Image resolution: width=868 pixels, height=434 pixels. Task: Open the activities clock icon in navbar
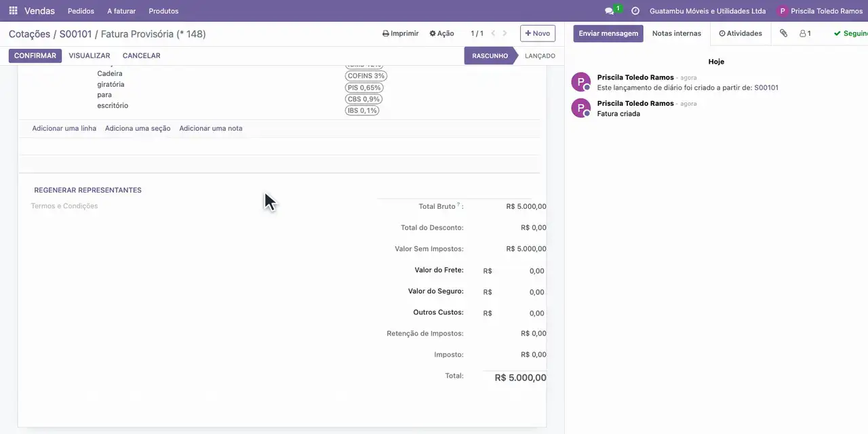pyautogui.click(x=635, y=11)
